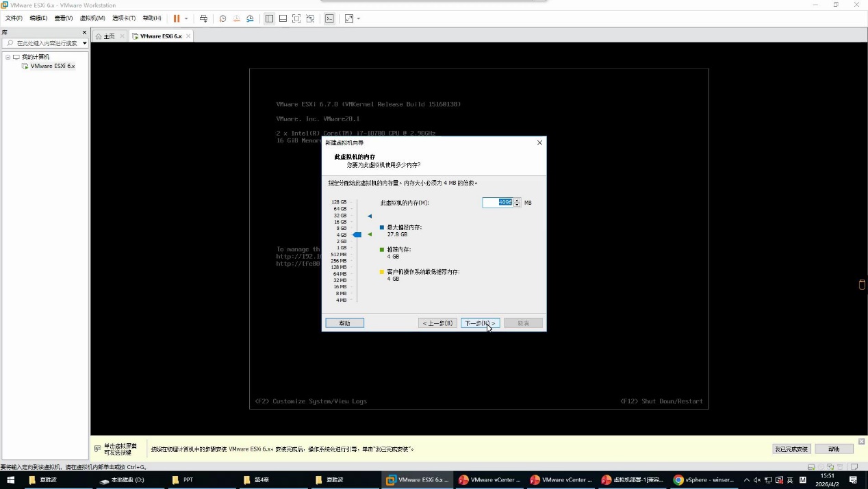This screenshot has height=489, width=868.
Task: Click the printer status bar icon
Action: pos(840,467)
